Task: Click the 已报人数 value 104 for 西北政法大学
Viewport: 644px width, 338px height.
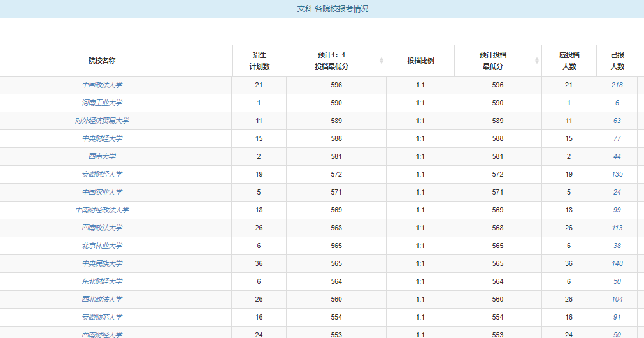Action: (617, 299)
